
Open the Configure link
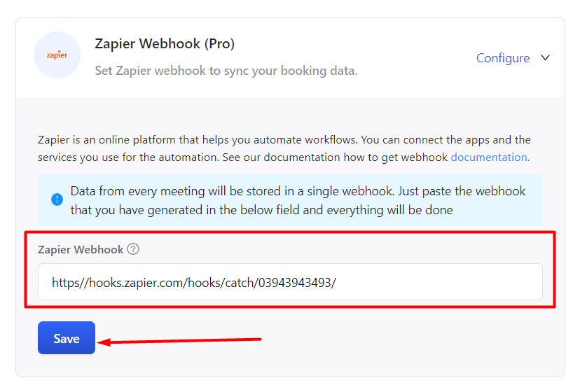point(503,58)
